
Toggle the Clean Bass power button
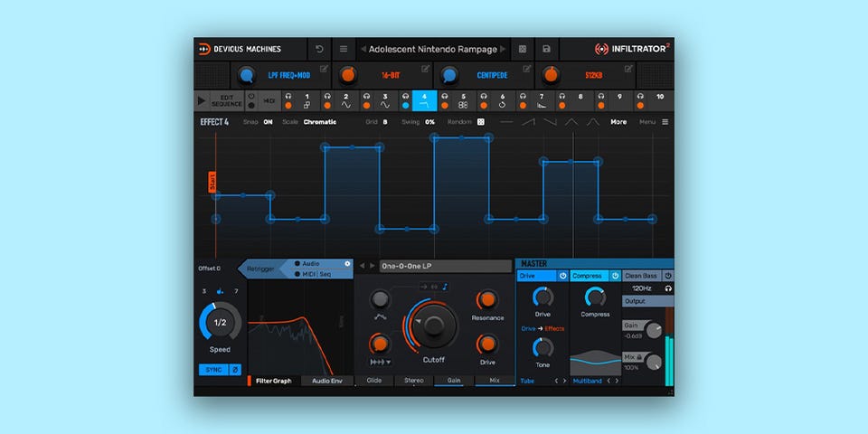[x=668, y=276]
